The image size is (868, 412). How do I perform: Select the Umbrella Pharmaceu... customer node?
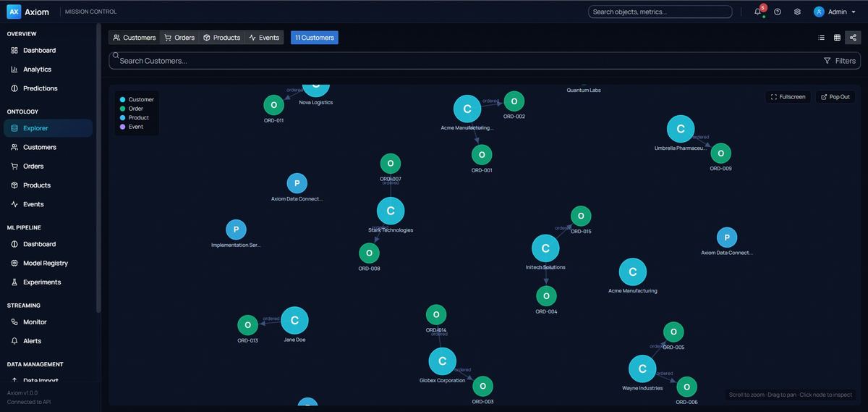[x=681, y=130]
